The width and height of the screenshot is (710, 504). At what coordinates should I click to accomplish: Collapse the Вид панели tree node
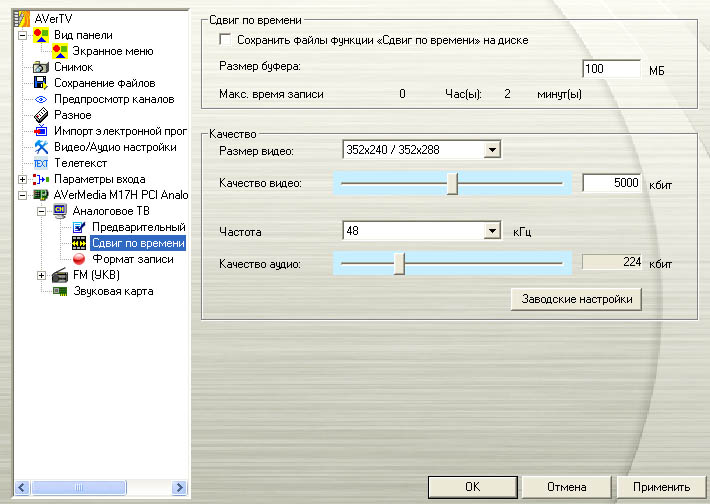[x=22, y=35]
